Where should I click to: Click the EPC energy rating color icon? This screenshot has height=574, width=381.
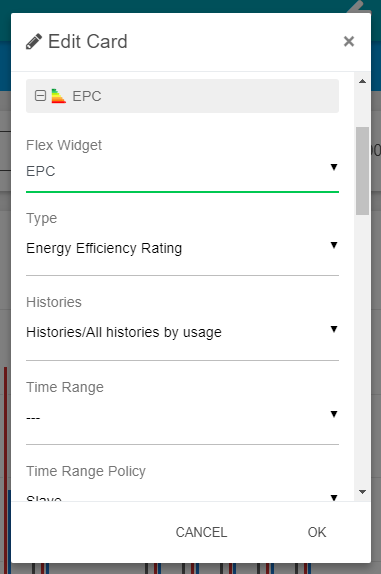[x=59, y=96]
